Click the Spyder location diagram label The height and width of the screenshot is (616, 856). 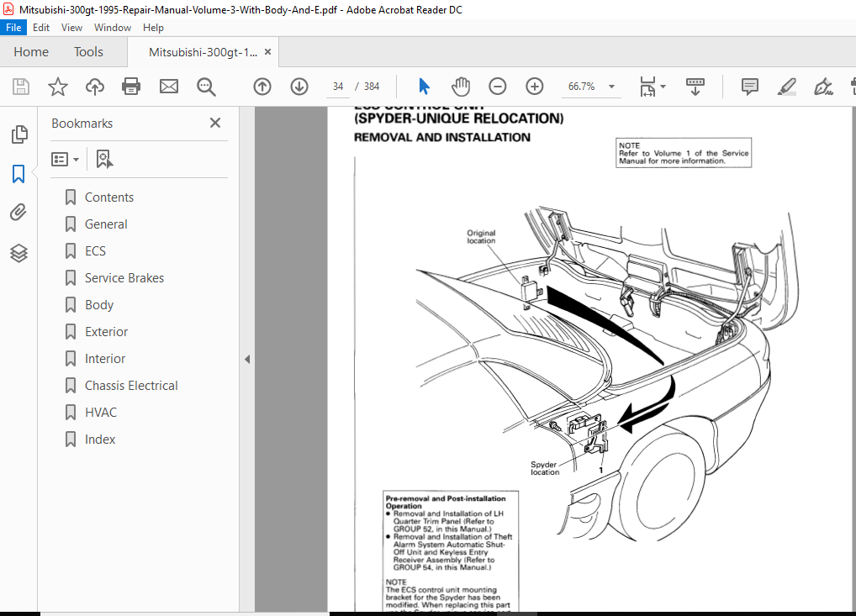click(545, 468)
